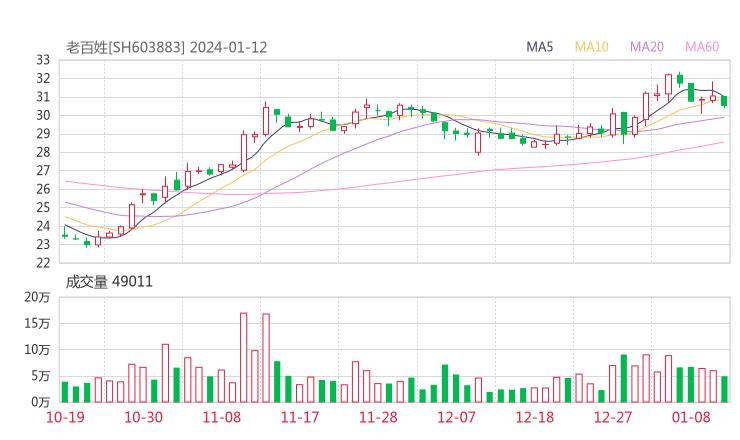Viewport: 740px width, 440px height.
Task: Click the 12-07 date axis label
Action: point(456,417)
